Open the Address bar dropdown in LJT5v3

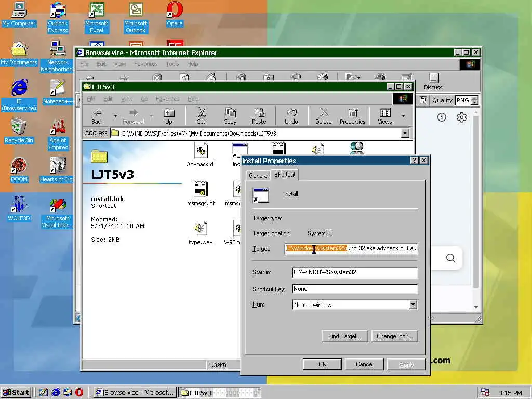(x=405, y=133)
